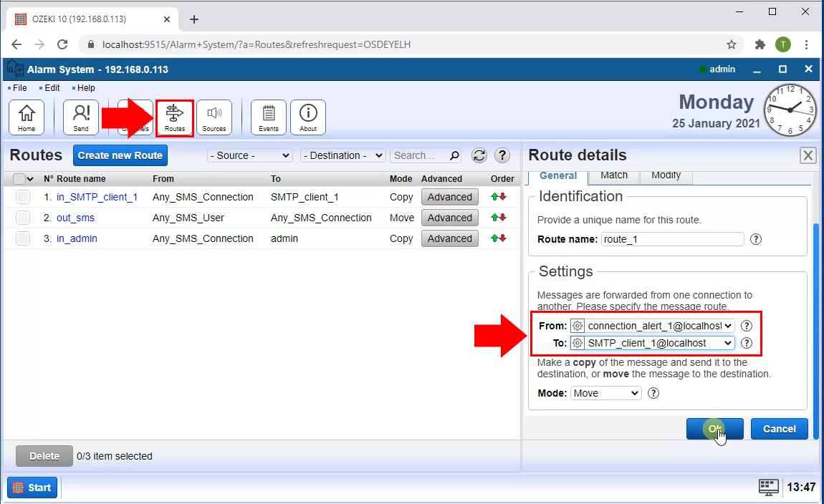Open a new browser tab
Image resolution: width=824 pixels, height=504 pixels.
pos(194,19)
